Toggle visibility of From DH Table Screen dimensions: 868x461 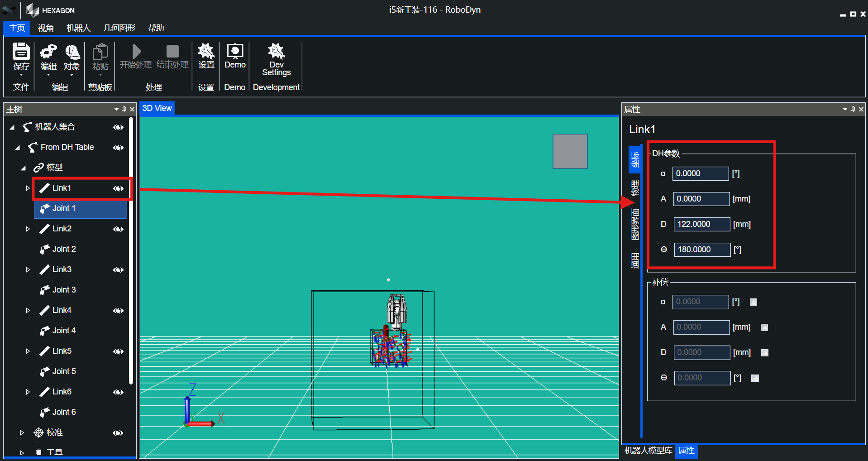point(118,148)
